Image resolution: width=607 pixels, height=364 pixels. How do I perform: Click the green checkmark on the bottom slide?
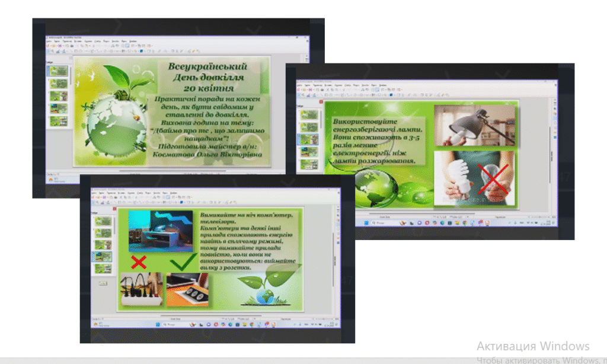pos(183,261)
